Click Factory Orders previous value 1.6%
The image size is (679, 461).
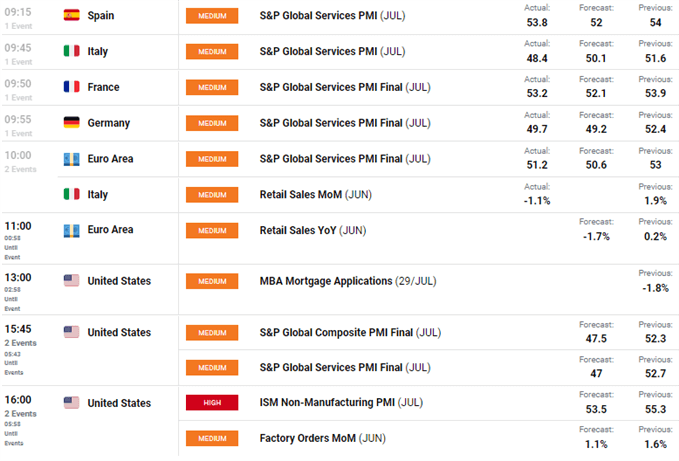pos(655,444)
